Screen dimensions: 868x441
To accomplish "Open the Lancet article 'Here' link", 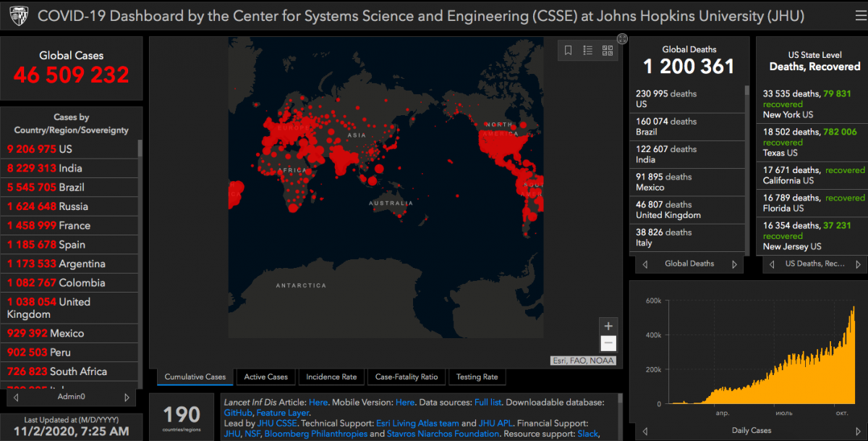I will [x=318, y=402].
